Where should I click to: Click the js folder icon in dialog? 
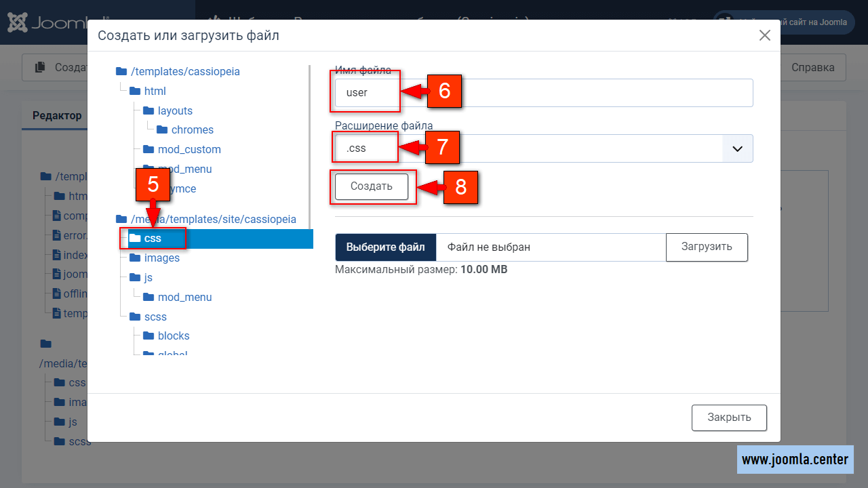click(135, 277)
